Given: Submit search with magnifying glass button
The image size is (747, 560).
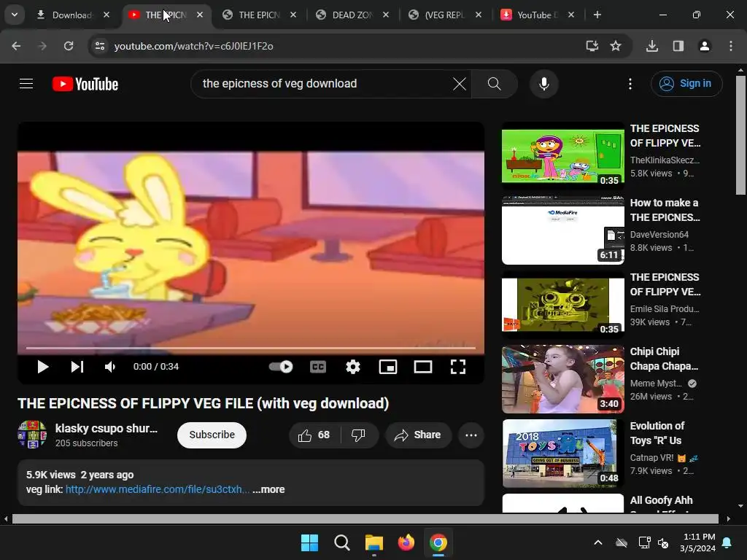Looking at the screenshot, I should [x=495, y=84].
